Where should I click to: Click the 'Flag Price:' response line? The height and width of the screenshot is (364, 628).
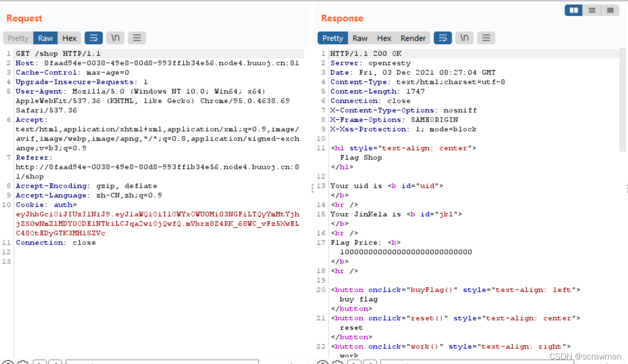point(366,243)
